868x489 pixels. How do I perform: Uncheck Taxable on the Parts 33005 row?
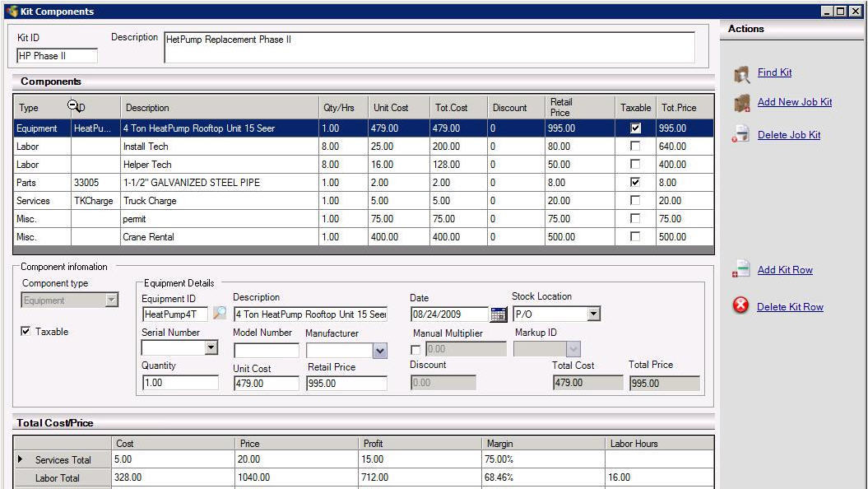[634, 183]
